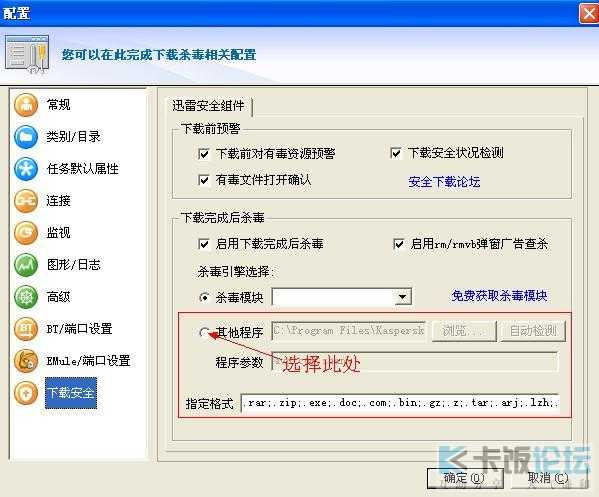The width and height of the screenshot is (599, 497).
Task: Open the 高级 advanced settings icon
Action: (26, 297)
